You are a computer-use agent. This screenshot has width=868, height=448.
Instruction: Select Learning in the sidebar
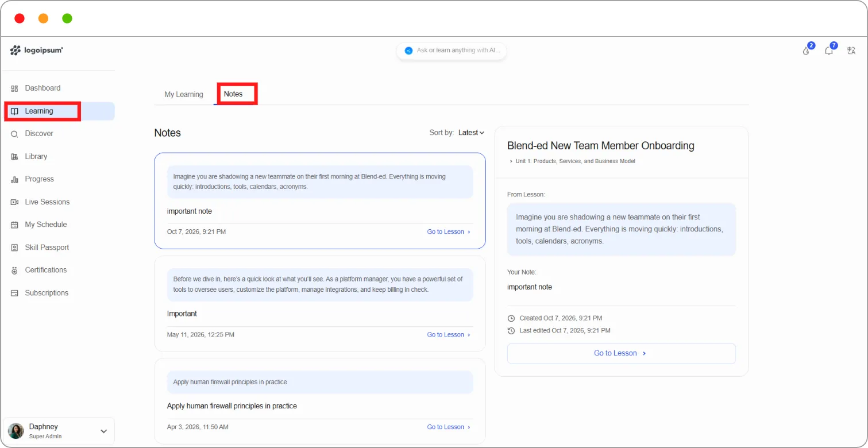(x=60, y=111)
